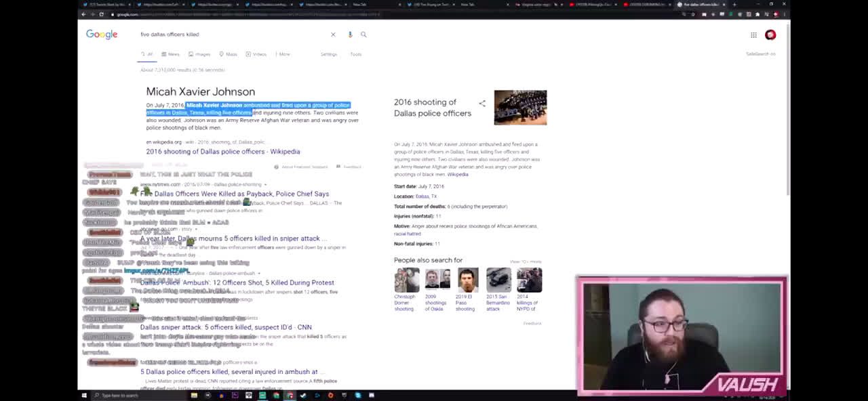Open the Google account profile avatar
This screenshot has width=868, height=401.
click(770, 35)
